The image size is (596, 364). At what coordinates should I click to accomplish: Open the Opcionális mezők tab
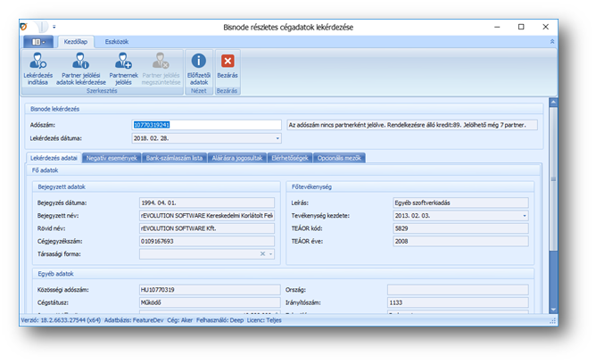(340, 158)
